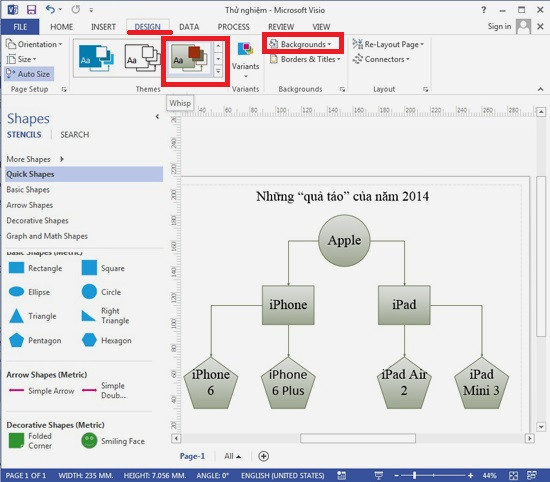Select the Whisp theme thumbnail

(189, 59)
